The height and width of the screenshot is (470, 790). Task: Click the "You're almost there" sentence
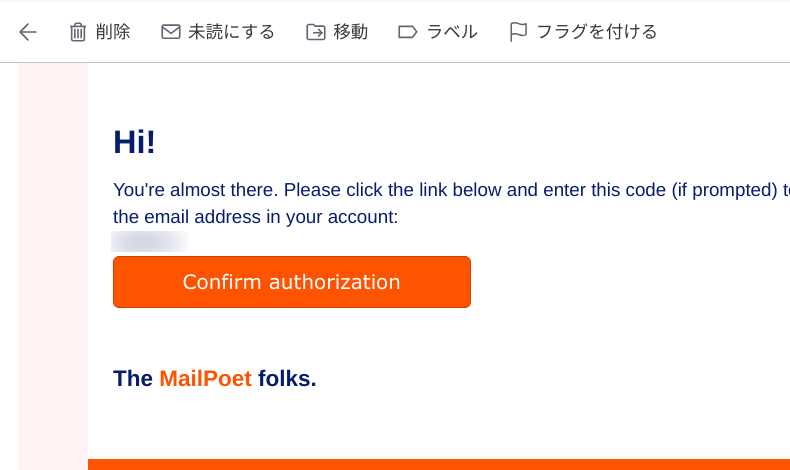(451, 190)
